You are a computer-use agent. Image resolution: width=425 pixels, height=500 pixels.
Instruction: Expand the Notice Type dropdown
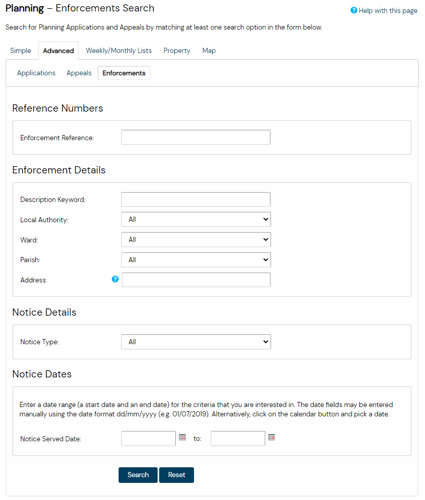point(196,342)
